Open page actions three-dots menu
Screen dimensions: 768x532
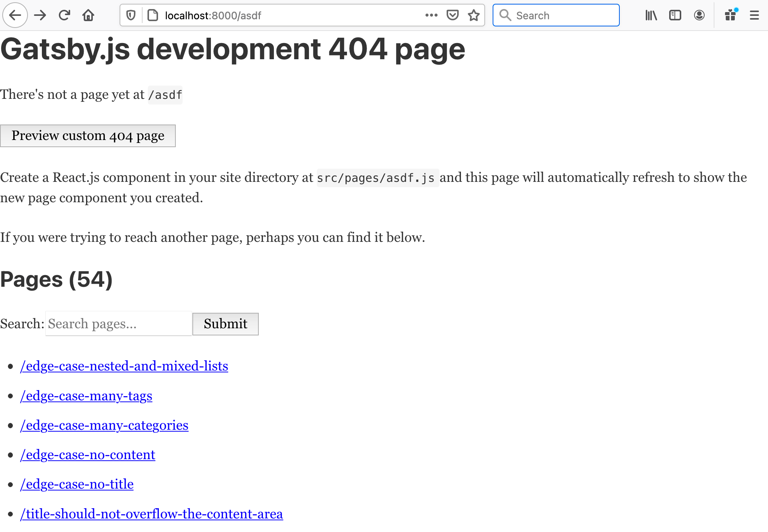click(431, 15)
